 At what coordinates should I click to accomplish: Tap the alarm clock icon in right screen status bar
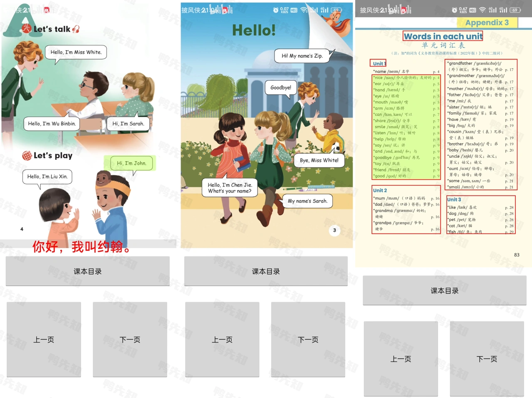[454, 10]
